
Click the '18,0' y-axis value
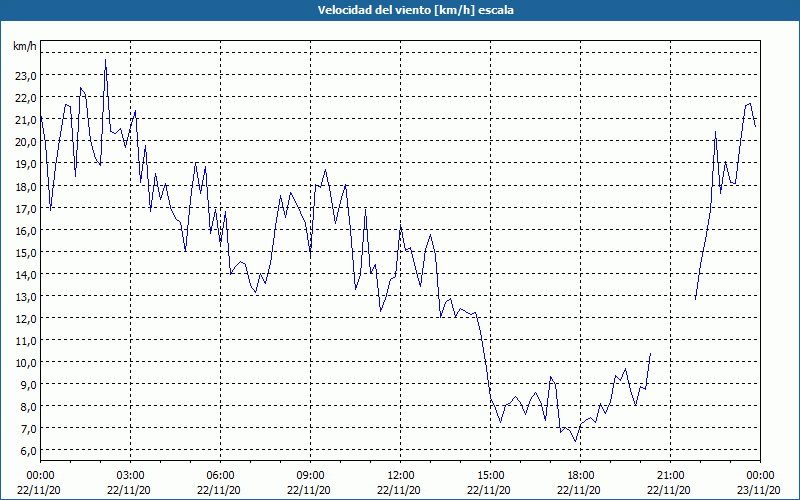pos(26,186)
